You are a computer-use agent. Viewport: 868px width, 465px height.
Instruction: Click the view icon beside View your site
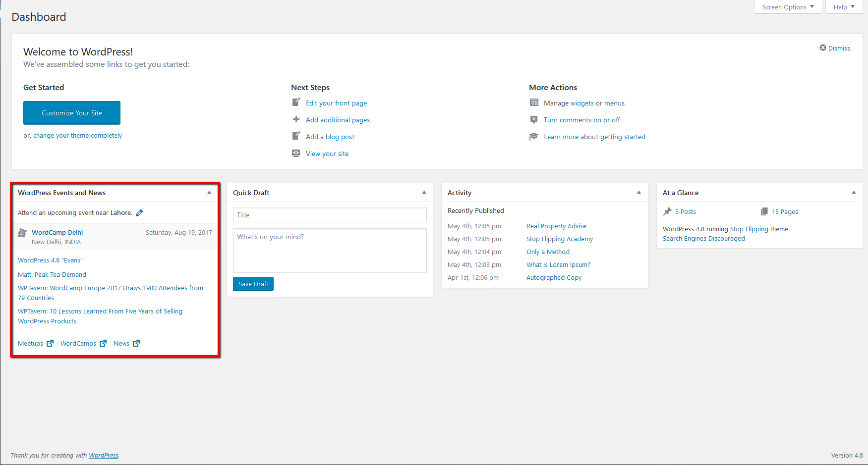point(296,153)
